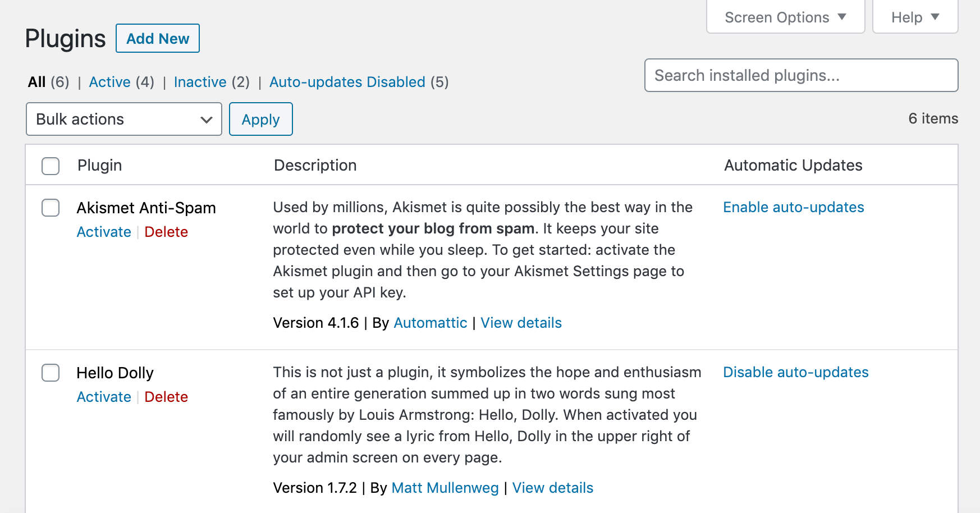
Task: Delete the Hello Dolly plugin
Action: pyautogui.click(x=166, y=397)
